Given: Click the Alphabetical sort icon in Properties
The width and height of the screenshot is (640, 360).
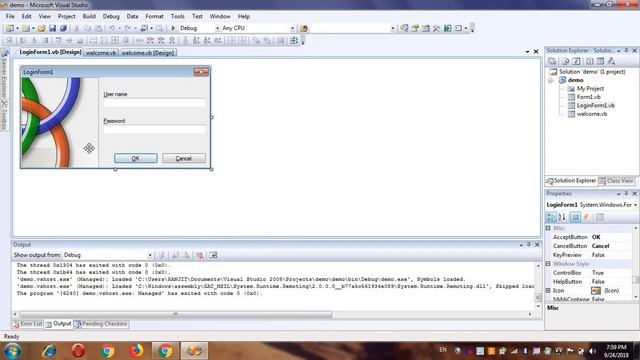Looking at the screenshot, I should coord(562,217).
